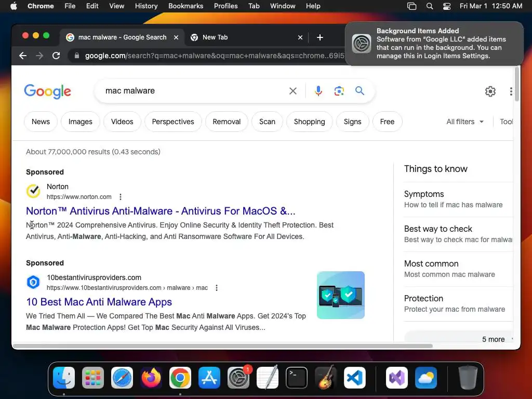Launch Firefox from the dock
The height and width of the screenshot is (399, 532).
pyautogui.click(x=151, y=378)
